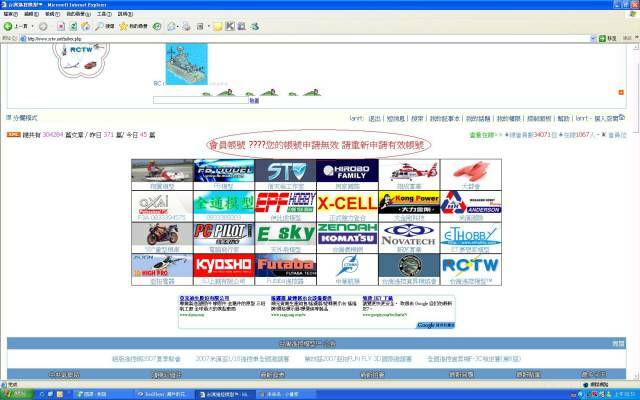Click the text input box under the ship image

(200, 100)
